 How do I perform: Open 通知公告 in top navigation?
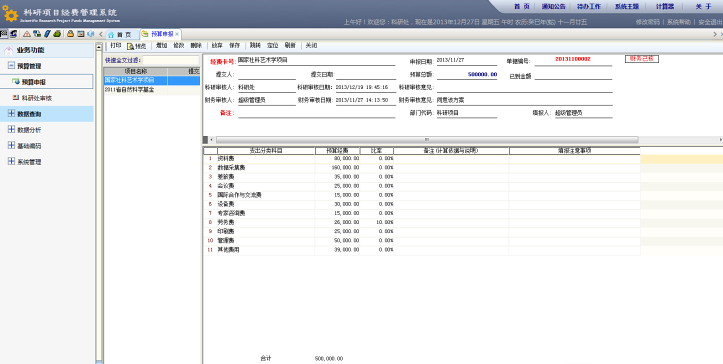pos(553,6)
